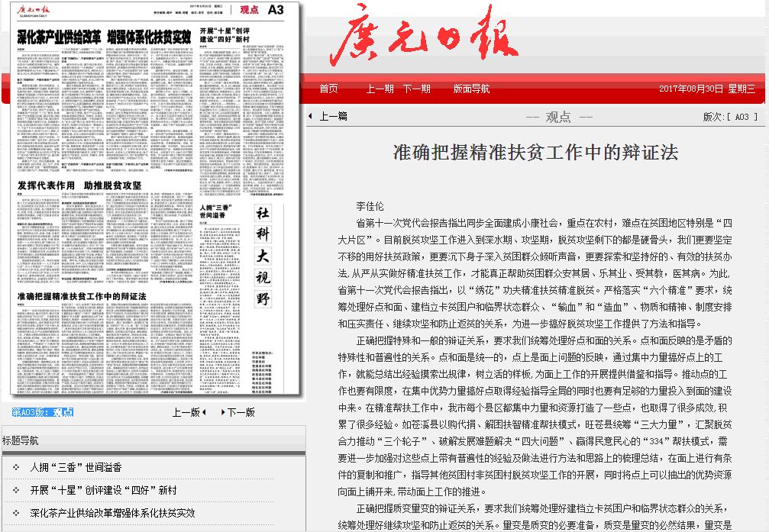The height and width of the screenshot is (532, 769).
Task: Click 上一篇 previous article link
Action: [334, 116]
